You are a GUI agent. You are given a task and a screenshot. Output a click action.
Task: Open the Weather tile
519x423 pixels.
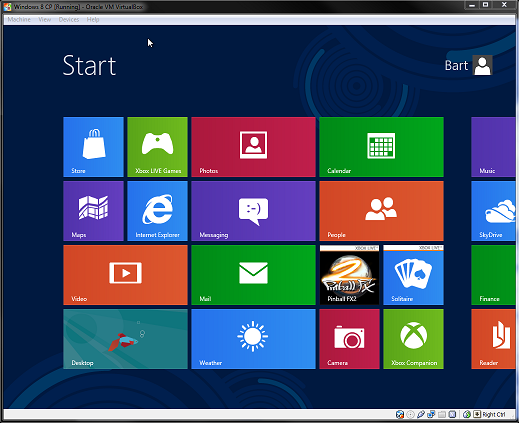click(x=253, y=339)
